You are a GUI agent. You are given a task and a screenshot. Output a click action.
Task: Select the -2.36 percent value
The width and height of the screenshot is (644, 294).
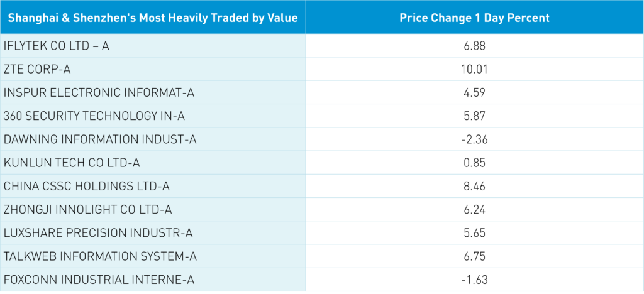(474, 139)
